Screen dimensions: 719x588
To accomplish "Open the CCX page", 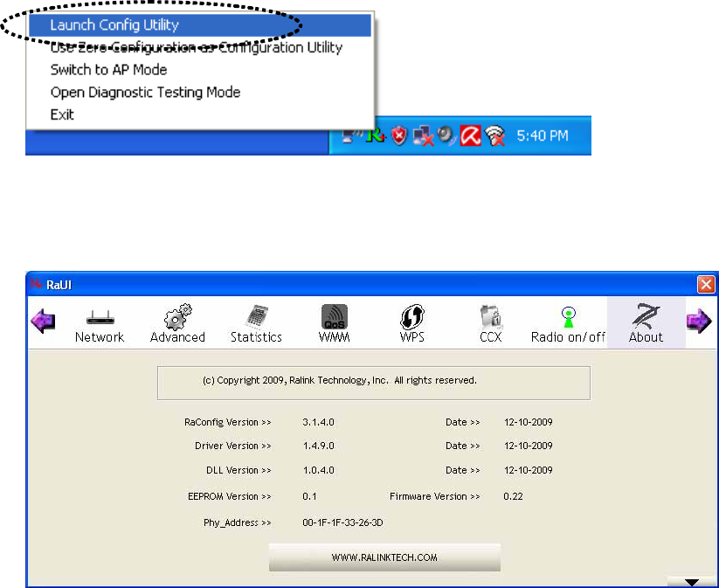I will coord(491,324).
